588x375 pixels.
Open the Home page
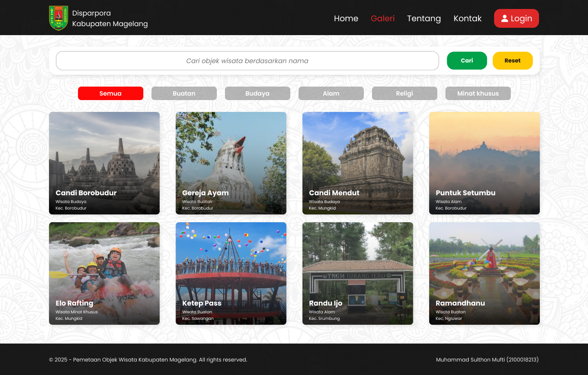point(346,18)
